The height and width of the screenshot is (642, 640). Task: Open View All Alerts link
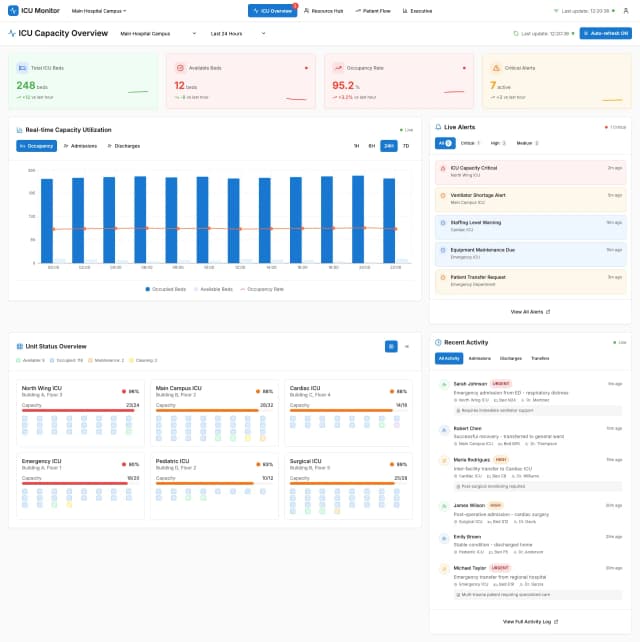[x=529, y=312]
